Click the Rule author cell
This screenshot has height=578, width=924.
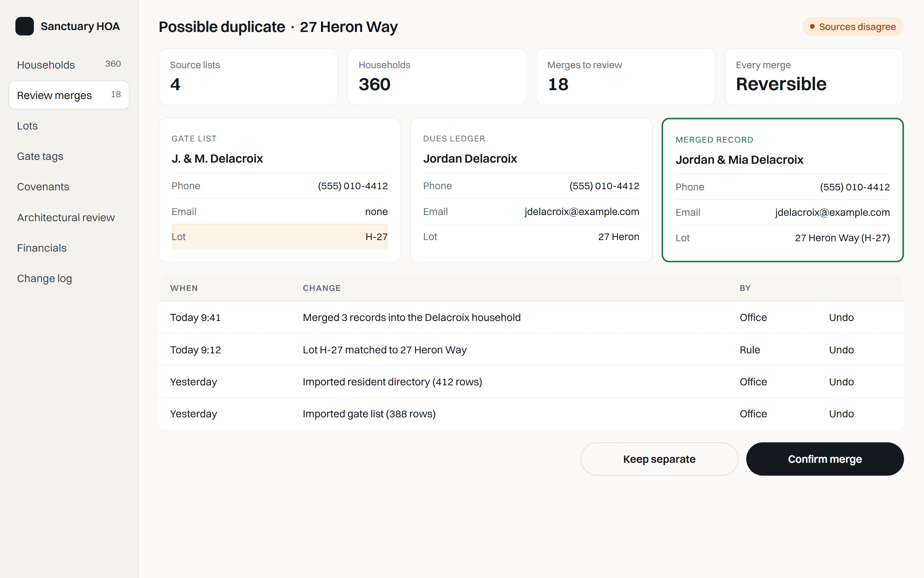pos(750,350)
